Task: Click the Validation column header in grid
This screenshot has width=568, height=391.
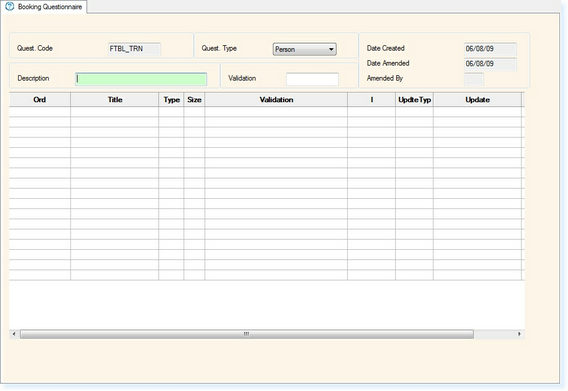Action: pos(276,100)
